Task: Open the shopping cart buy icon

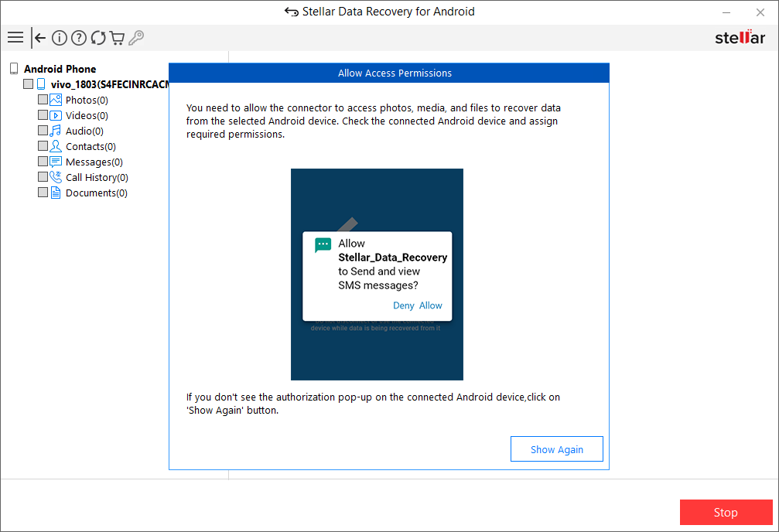Action: click(117, 38)
